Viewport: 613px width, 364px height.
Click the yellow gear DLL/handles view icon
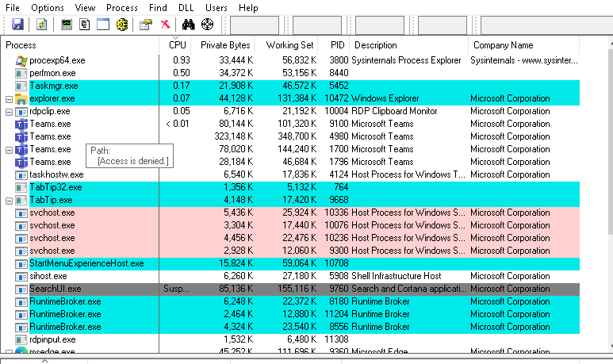pyautogui.click(x=122, y=25)
